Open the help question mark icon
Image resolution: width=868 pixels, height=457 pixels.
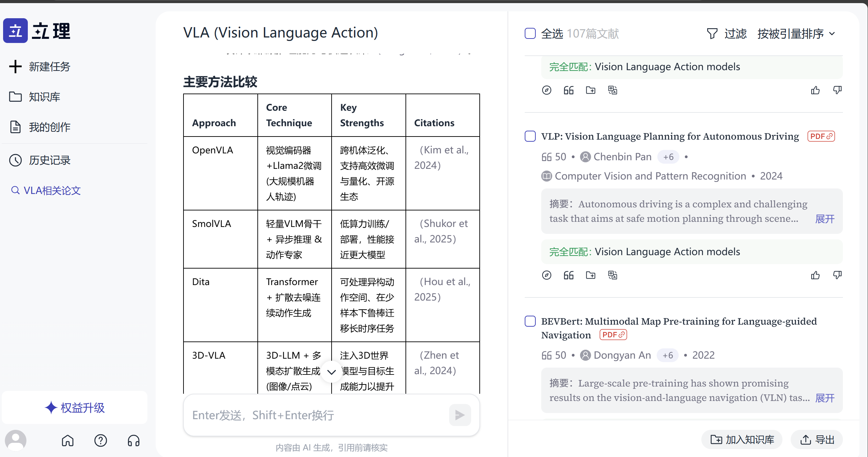coord(101,440)
